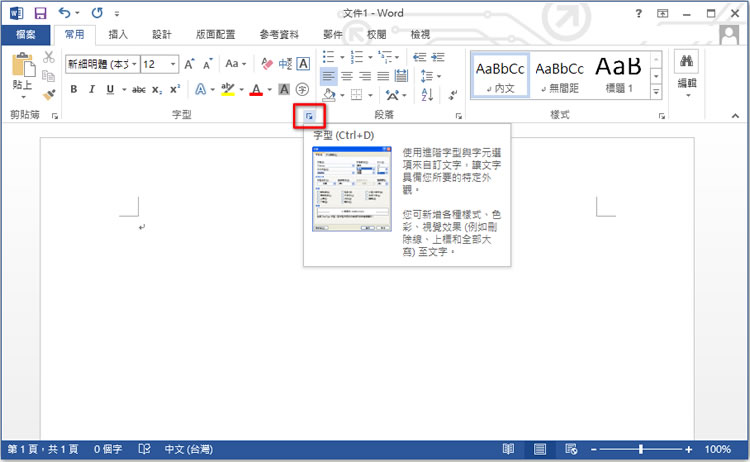Open the highlight color dropdown arrow
Image resolution: width=750 pixels, height=462 pixels.
pyautogui.click(x=241, y=90)
